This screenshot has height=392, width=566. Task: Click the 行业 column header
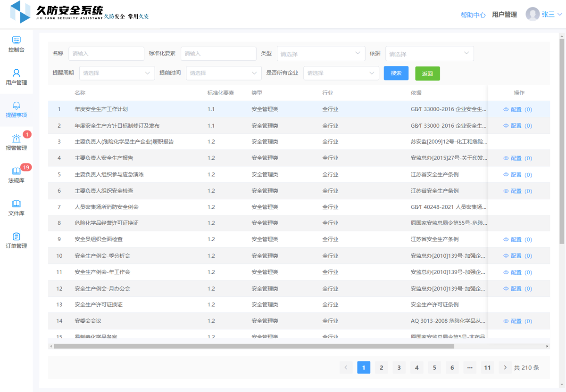pos(327,93)
